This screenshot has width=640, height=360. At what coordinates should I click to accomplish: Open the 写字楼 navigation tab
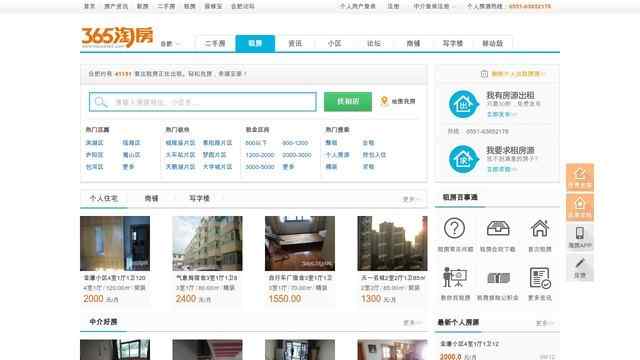click(453, 43)
